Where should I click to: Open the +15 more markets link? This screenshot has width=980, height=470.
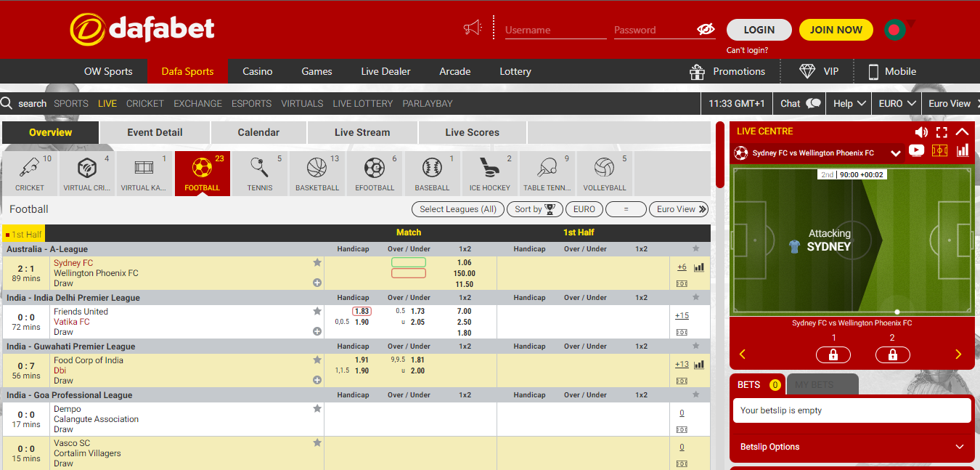tap(682, 315)
